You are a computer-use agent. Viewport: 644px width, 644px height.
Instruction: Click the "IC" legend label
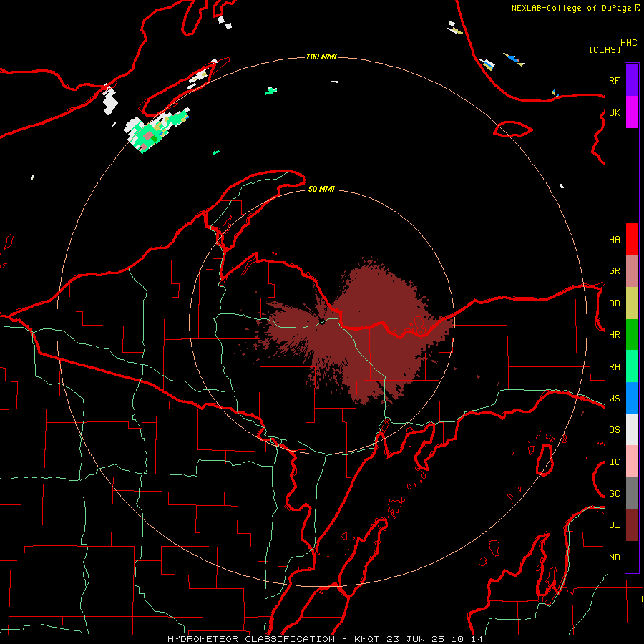[614, 462]
